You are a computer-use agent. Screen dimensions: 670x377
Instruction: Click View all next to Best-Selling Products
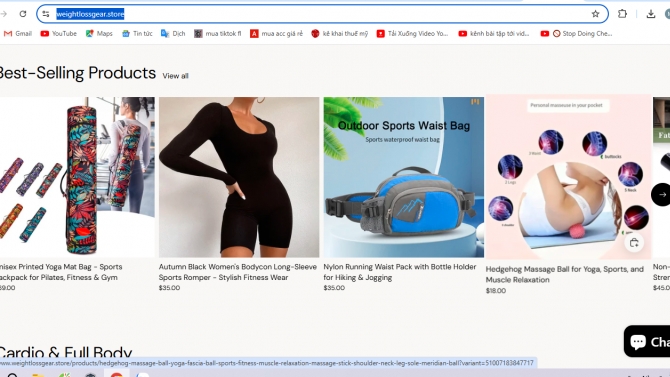click(x=175, y=76)
